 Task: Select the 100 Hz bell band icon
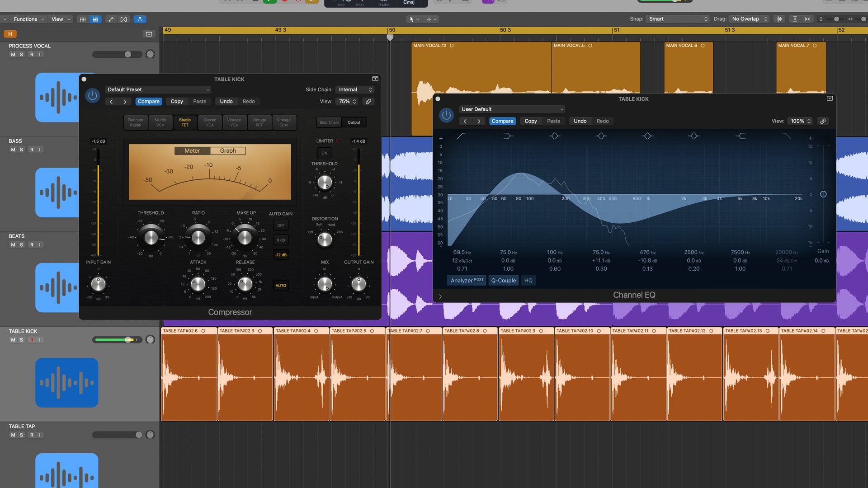555,136
